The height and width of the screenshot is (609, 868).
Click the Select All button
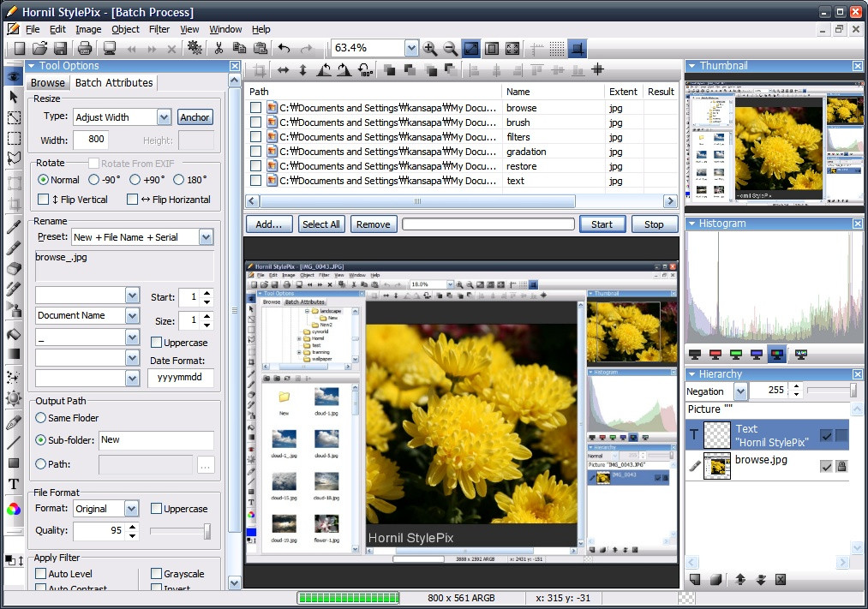[321, 224]
